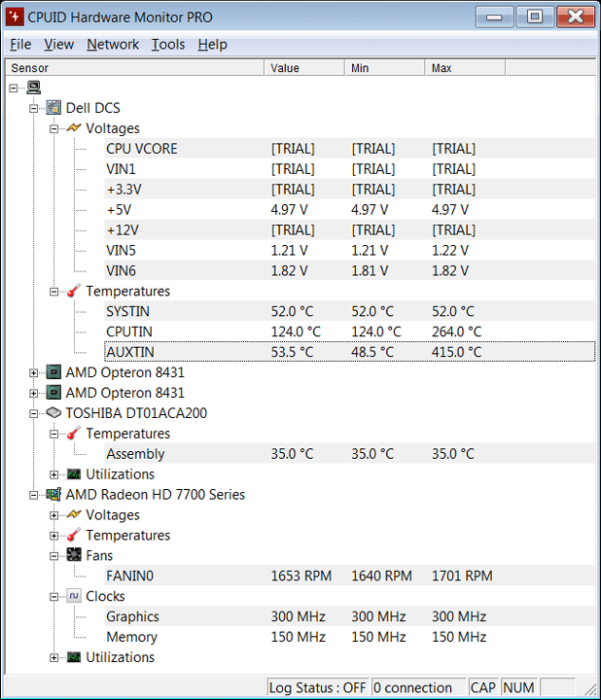Select the FANIN0 fan speed row
601x700 pixels.
[x=129, y=577]
